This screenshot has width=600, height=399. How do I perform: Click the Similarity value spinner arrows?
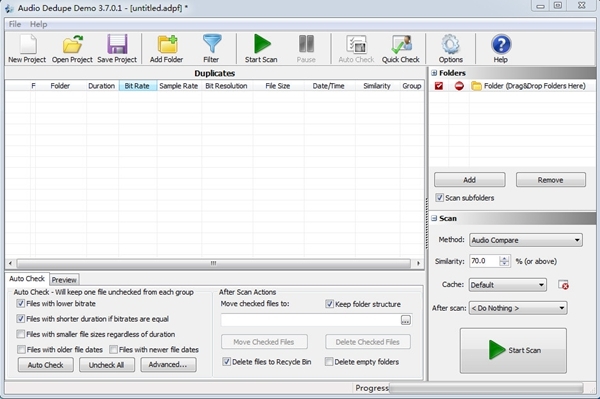pos(504,261)
